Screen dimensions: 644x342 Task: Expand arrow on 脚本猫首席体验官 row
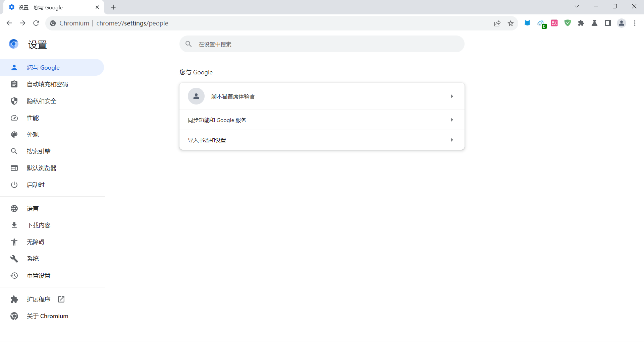pos(452,96)
